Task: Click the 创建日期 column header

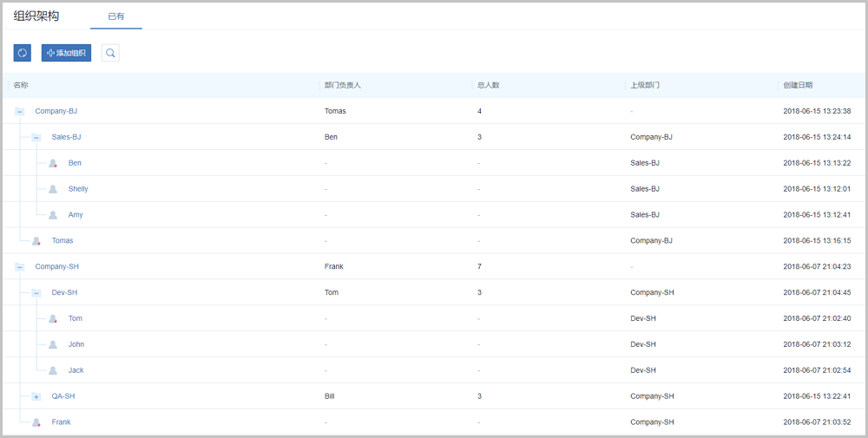Action: (x=798, y=85)
